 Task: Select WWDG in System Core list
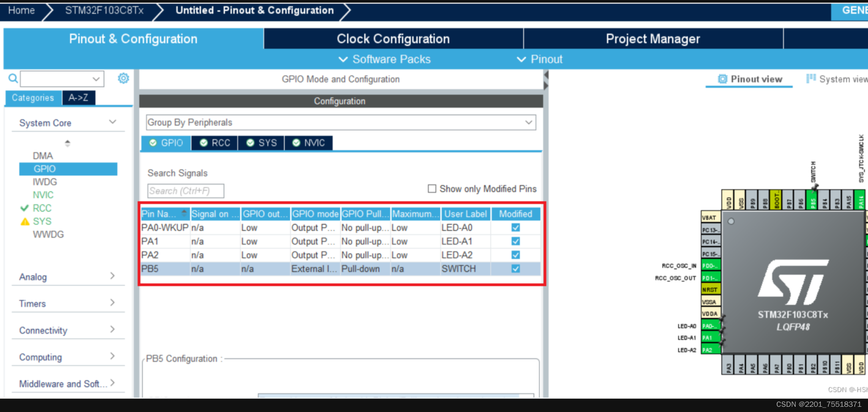click(x=48, y=234)
